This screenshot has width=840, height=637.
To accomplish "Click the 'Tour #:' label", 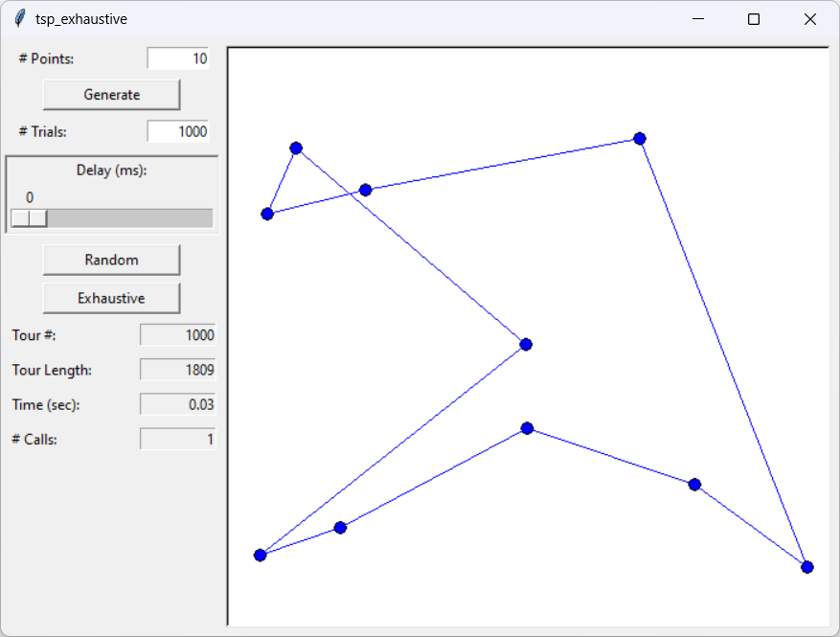I will pyautogui.click(x=34, y=335).
